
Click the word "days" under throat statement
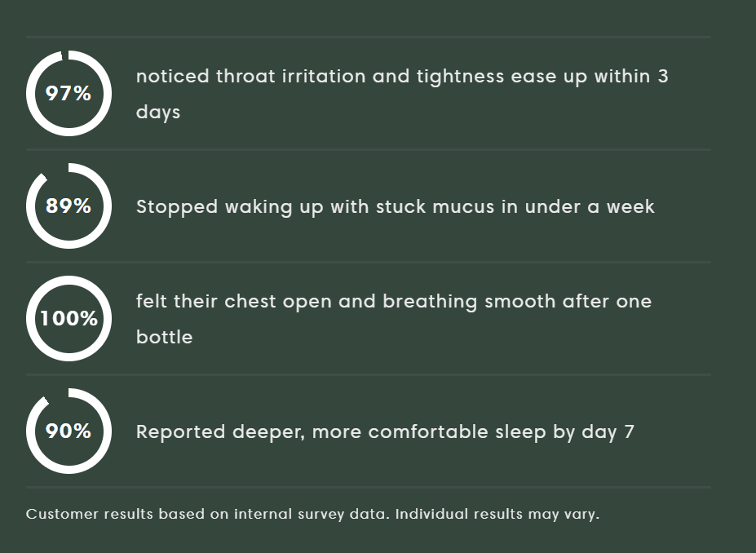coord(158,113)
